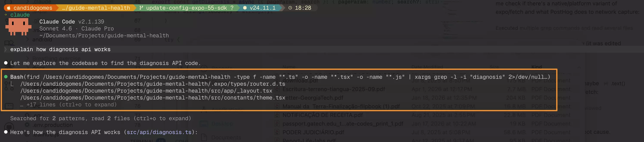The height and width of the screenshot is (142, 644).
Task: Click the src/app/_layout.tsx path line
Action: pos(146,91)
